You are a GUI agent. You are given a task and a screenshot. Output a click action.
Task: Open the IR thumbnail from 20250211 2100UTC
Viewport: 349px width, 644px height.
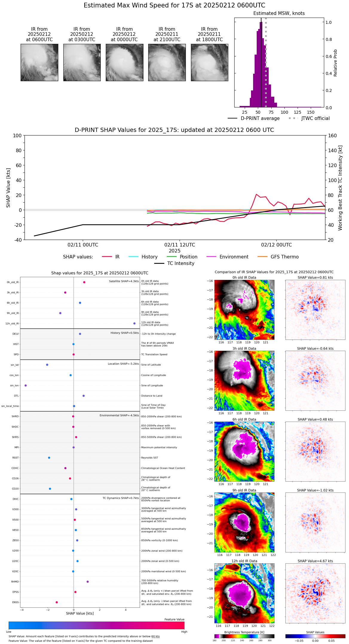tap(167, 62)
